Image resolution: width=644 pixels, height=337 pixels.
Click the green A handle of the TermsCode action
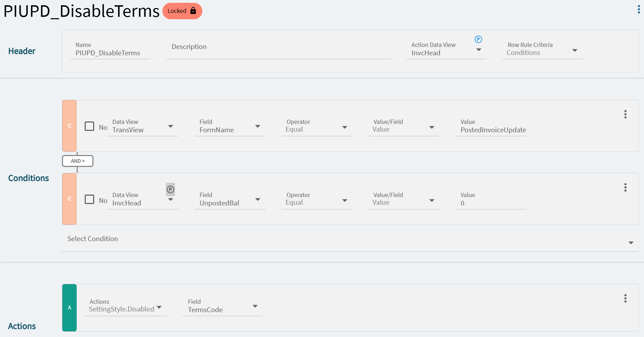click(x=69, y=308)
